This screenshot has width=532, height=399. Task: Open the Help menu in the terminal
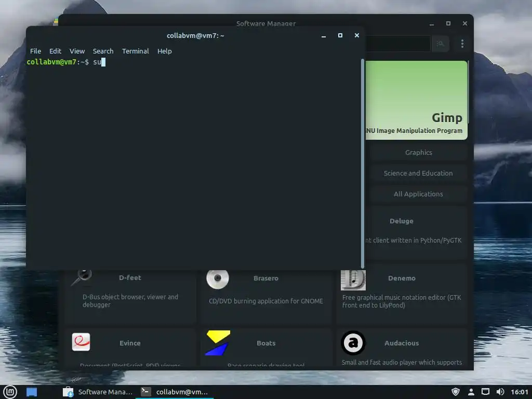point(165,51)
